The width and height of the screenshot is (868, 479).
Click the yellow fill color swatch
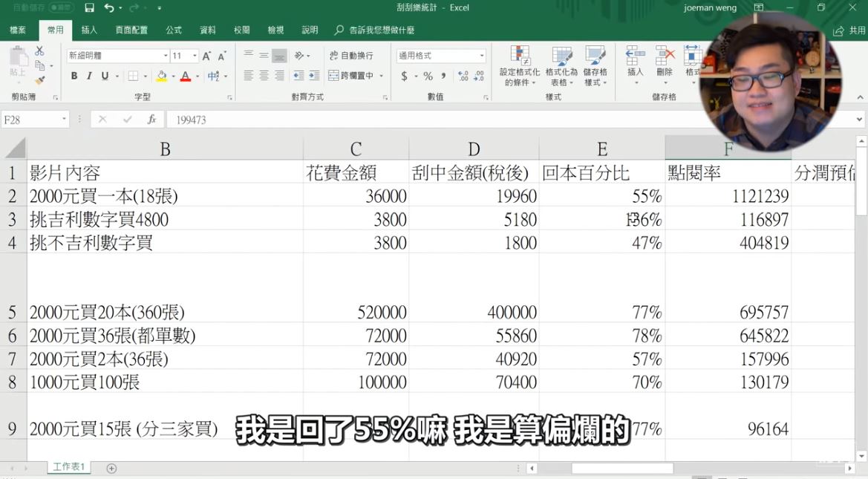161,76
